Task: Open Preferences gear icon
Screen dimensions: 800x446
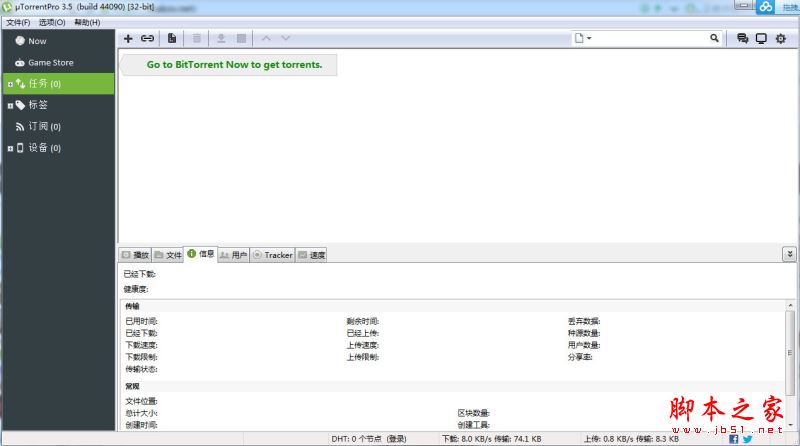Action: click(781, 38)
